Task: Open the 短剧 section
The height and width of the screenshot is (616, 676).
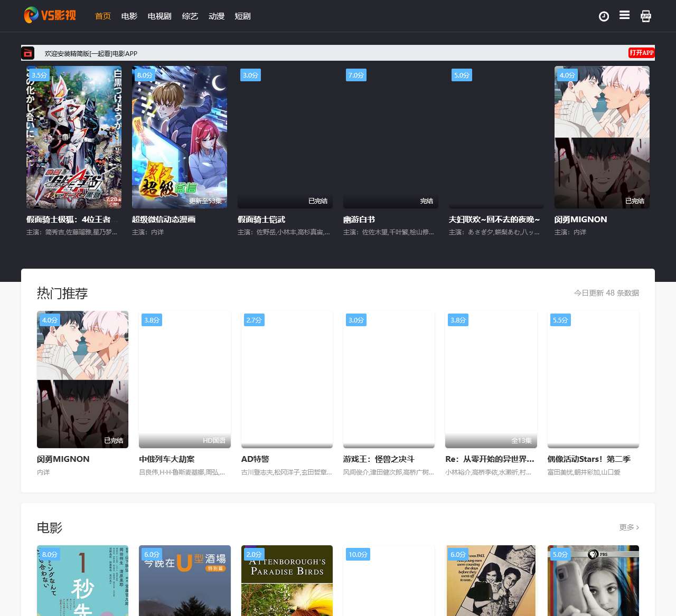Action: point(242,16)
